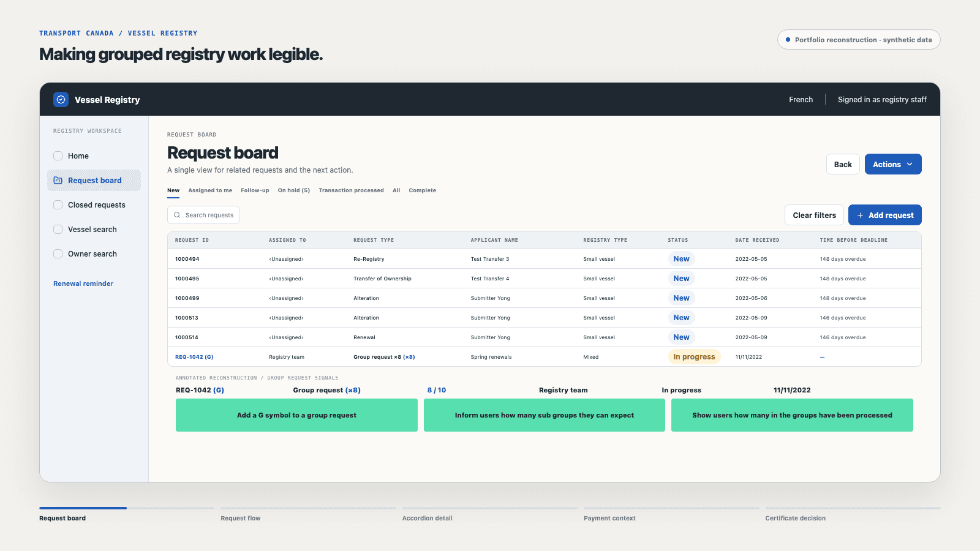The width and height of the screenshot is (980, 551).
Task: Click the Re-Registry request type cell
Action: [369, 259]
